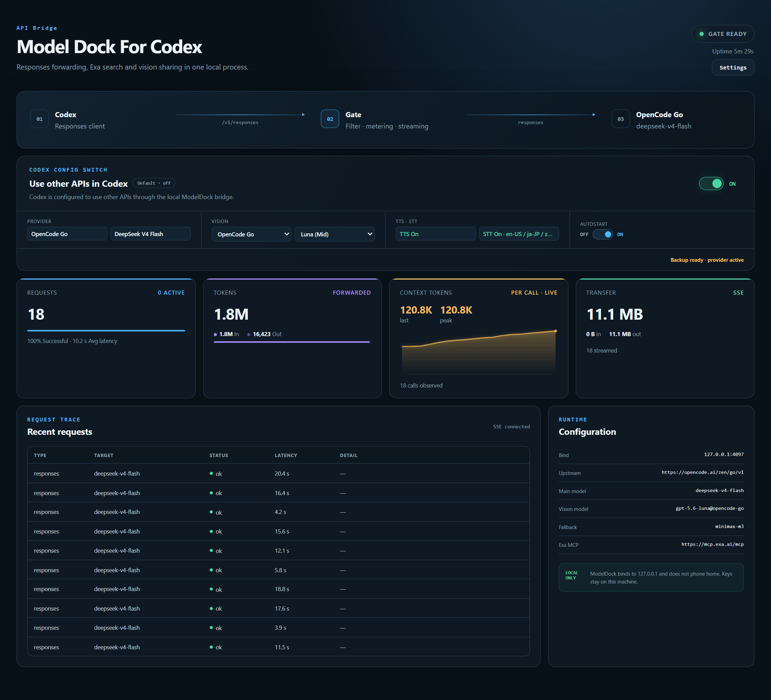
Task: Click the /v1/responses route label
Action: (x=240, y=122)
